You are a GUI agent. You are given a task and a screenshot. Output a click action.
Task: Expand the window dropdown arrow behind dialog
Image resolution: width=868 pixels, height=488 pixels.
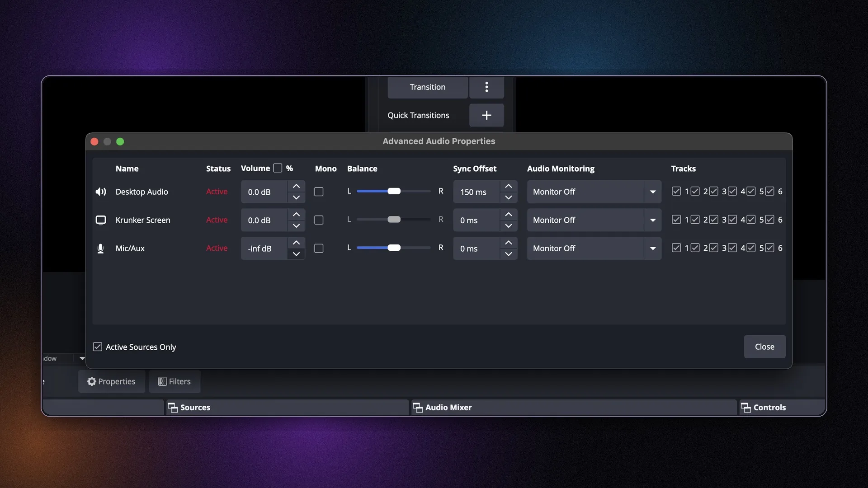click(x=82, y=358)
